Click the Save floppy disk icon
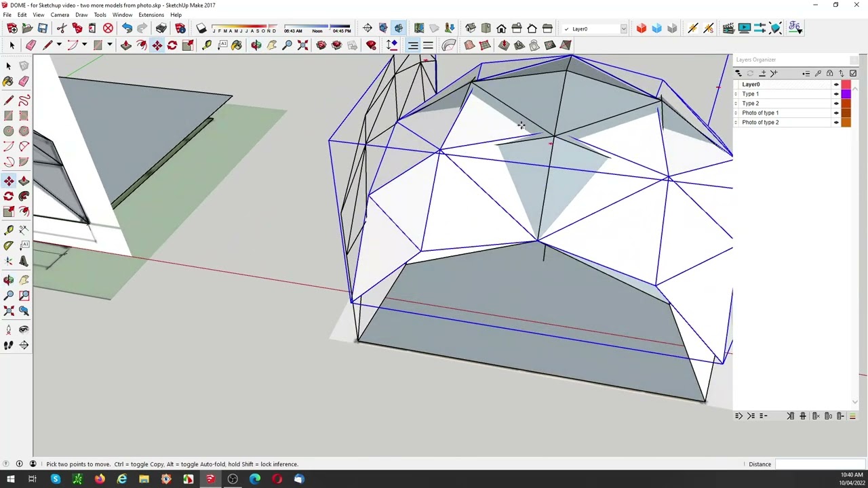868x488 pixels. (42, 28)
